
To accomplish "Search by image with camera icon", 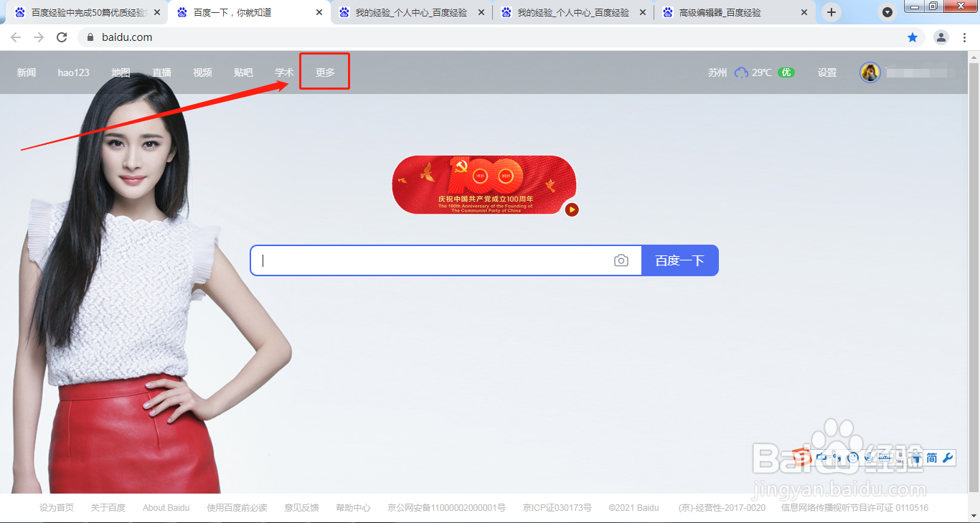I will pos(621,260).
